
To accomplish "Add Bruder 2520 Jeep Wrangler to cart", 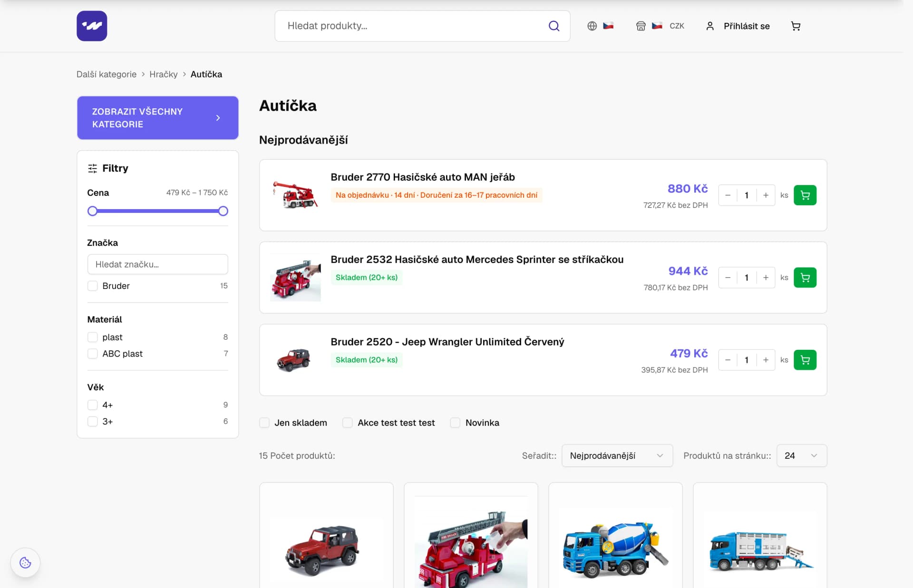I will pos(805,360).
